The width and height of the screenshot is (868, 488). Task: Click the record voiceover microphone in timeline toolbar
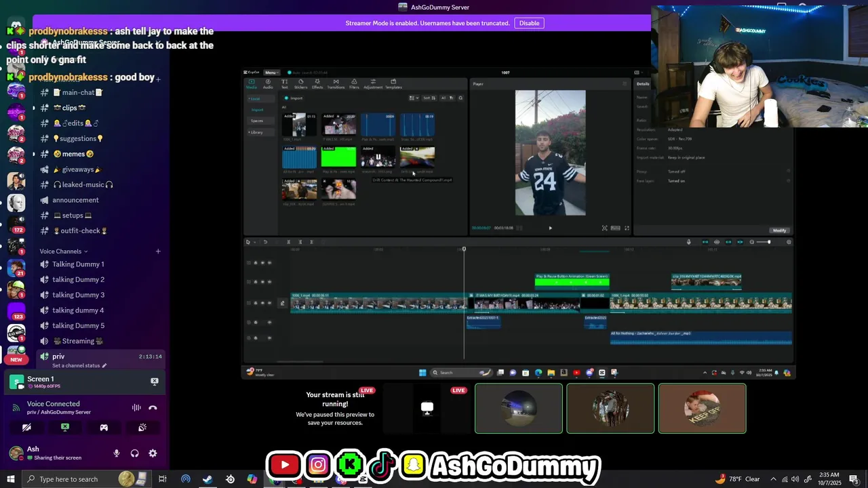click(x=688, y=242)
